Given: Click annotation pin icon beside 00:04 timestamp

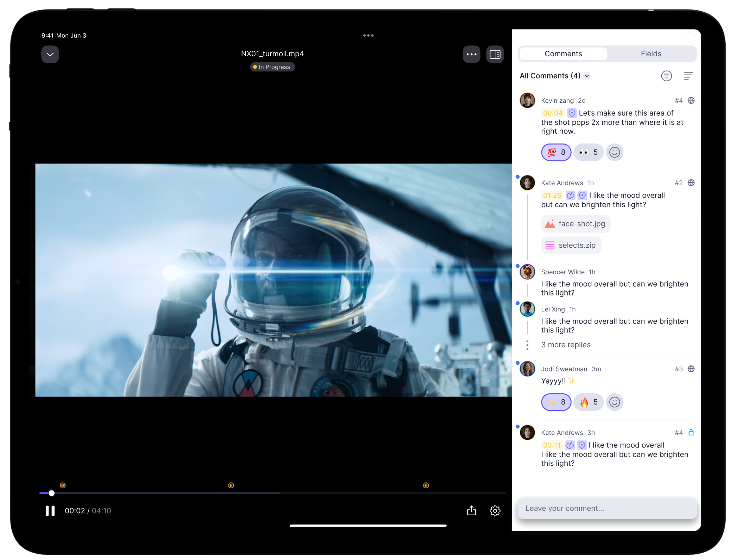Looking at the screenshot, I should 572,113.
